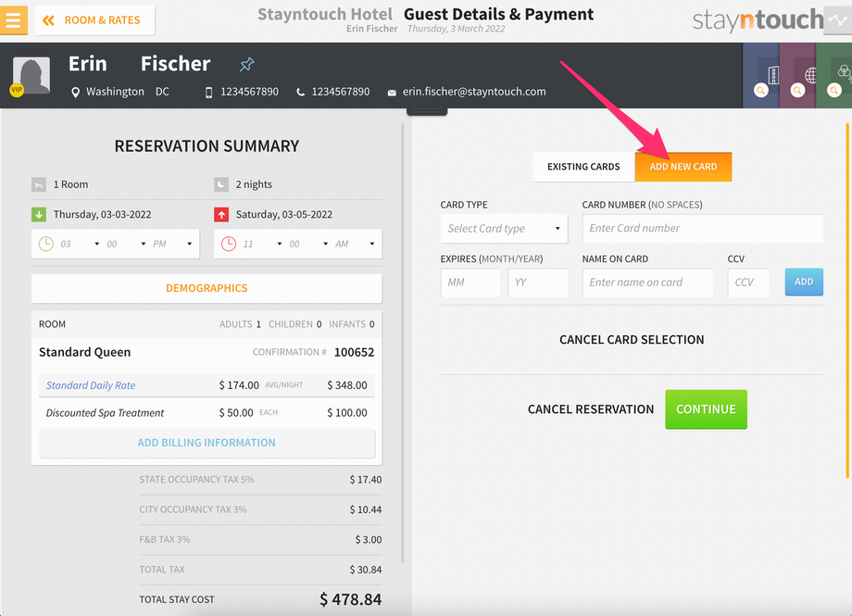852x616 pixels.
Task: Click Cancel Card Selection
Action: pos(632,340)
